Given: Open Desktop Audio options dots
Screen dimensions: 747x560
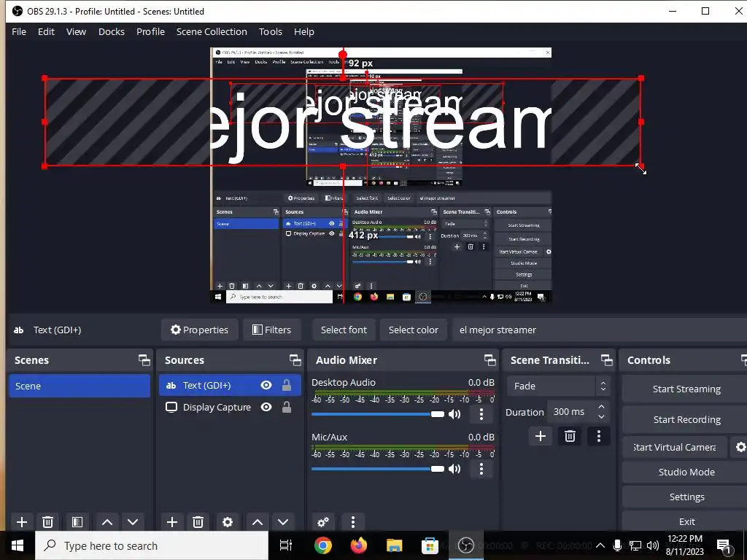Looking at the screenshot, I should (x=481, y=414).
